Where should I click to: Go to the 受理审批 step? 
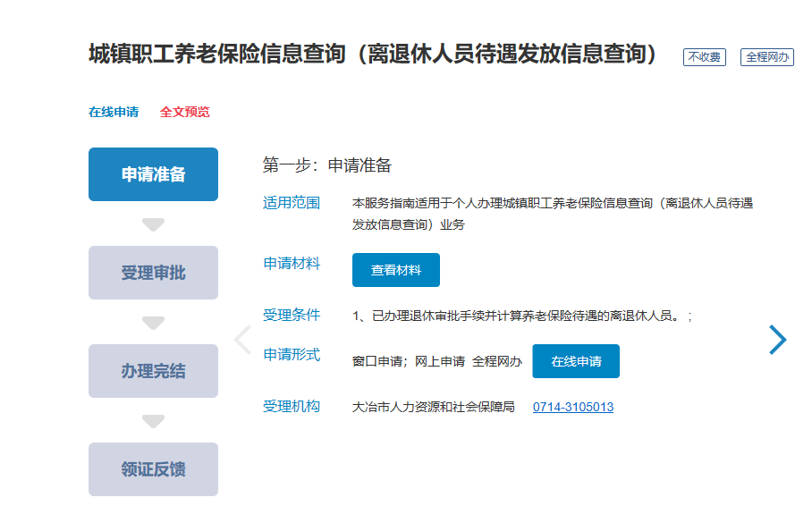[153, 273]
